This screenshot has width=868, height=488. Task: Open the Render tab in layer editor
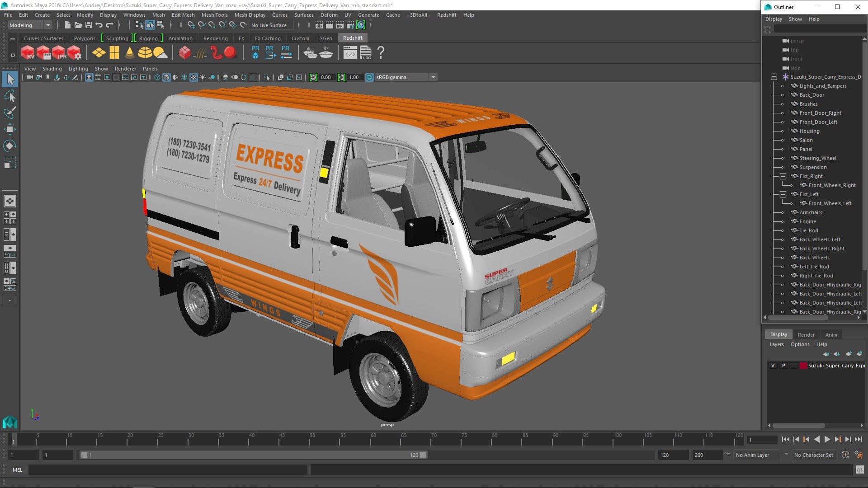806,335
